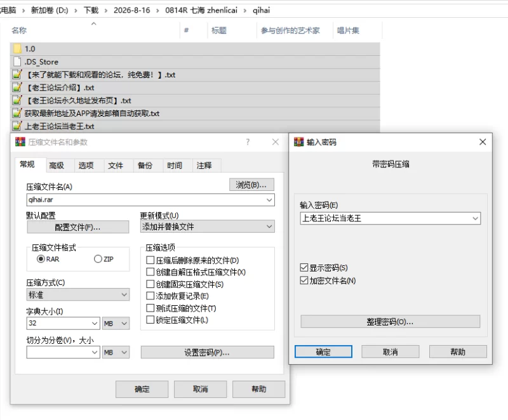Click the 整理密码(O)... button
The image size is (508, 420).
pyautogui.click(x=390, y=322)
